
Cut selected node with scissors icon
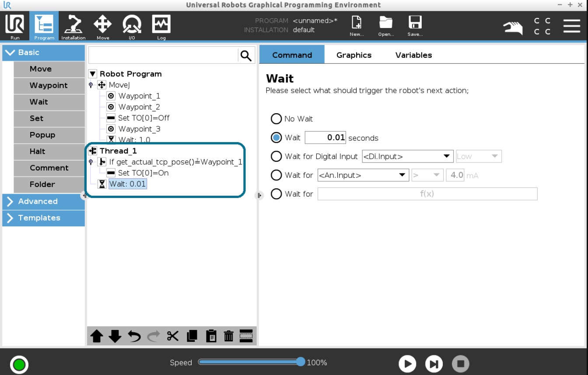click(173, 336)
